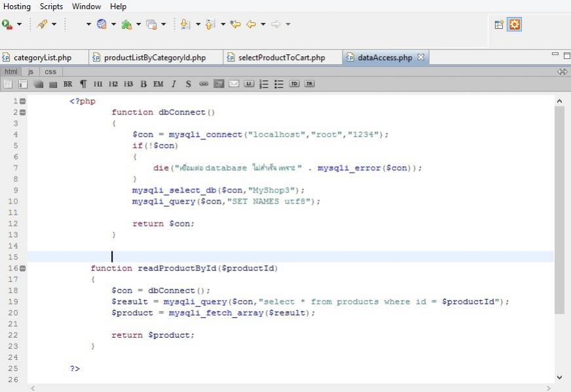The width and height of the screenshot is (571, 392).
Task: Expand the stacked windows dropdown arrow
Action: (164, 24)
